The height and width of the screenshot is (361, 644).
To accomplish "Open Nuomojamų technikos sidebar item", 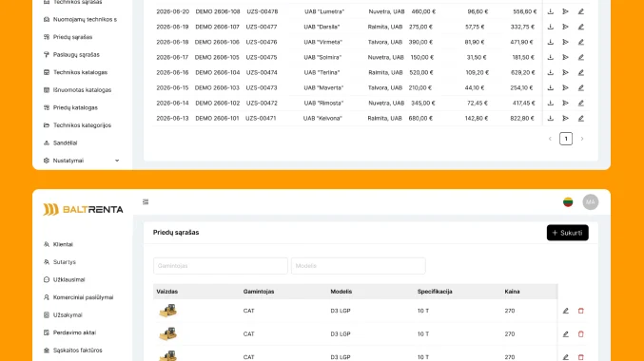I will pyautogui.click(x=81, y=19).
